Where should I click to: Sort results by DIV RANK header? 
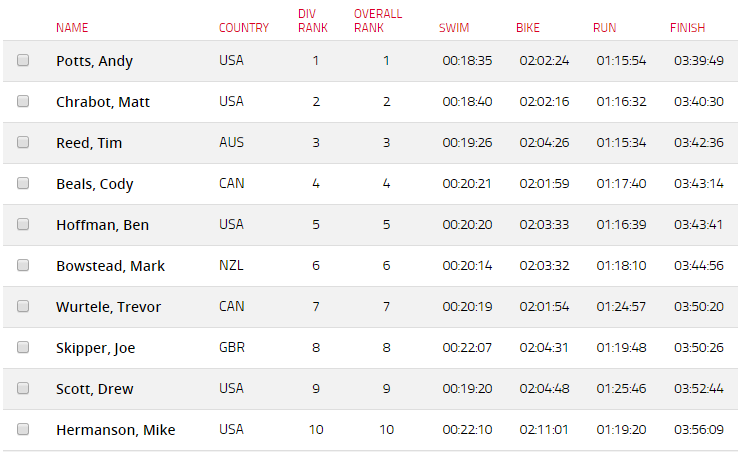point(313,21)
